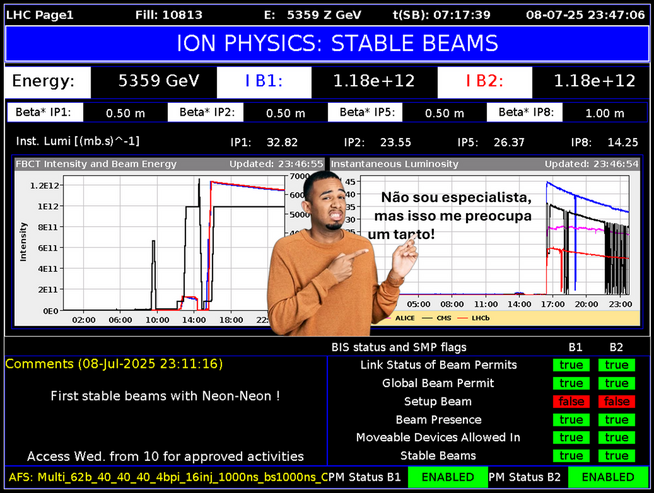
Task: Click the Beta* IP1 label
Action: [47, 113]
